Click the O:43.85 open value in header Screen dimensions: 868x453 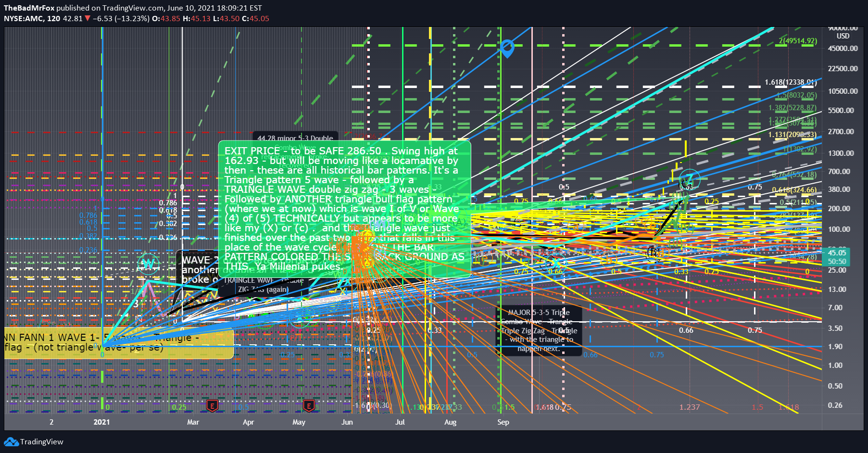(166, 18)
